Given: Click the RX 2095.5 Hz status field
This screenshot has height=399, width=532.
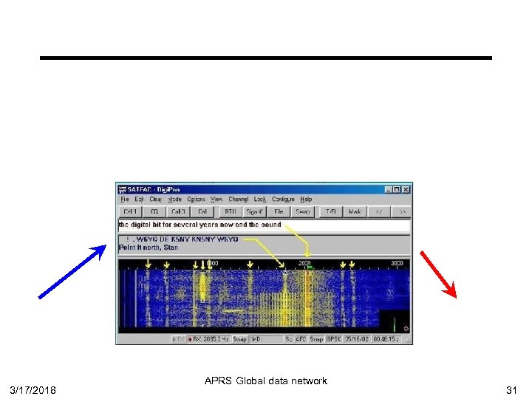Looking at the screenshot, I should [x=208, y=339].
